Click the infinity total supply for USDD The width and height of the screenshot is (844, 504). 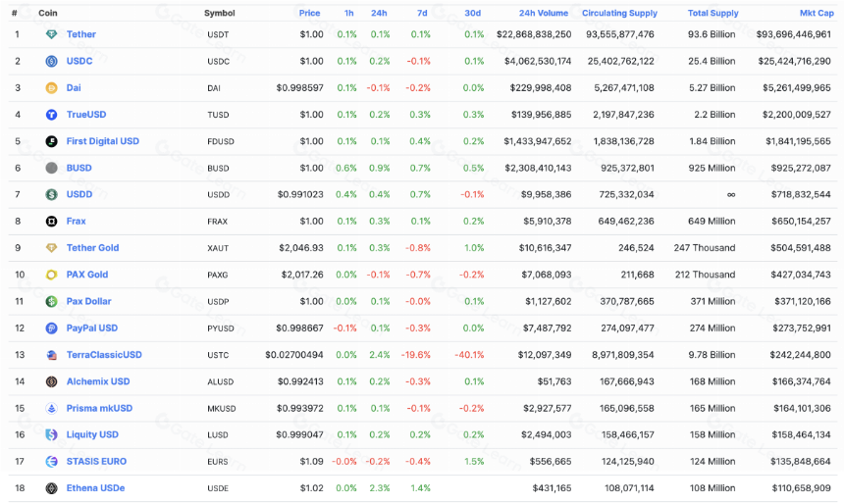click(731, 195)
